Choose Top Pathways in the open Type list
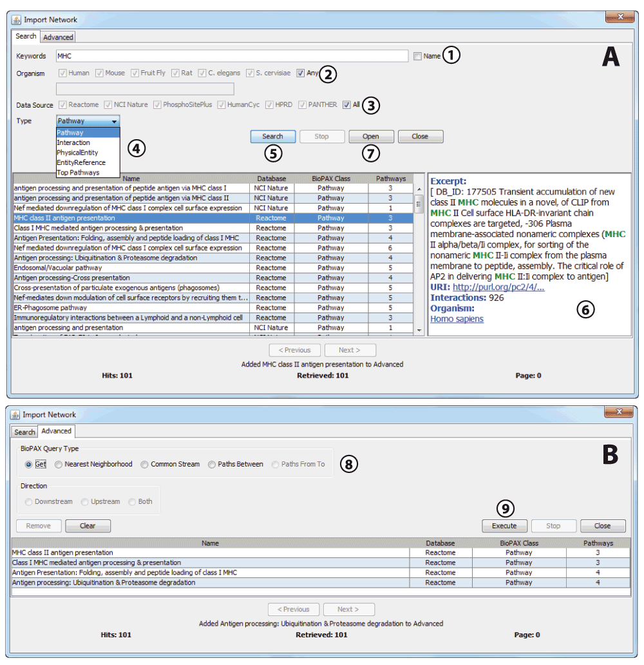This screenshot has height=665, width=644. click(88, 173)
